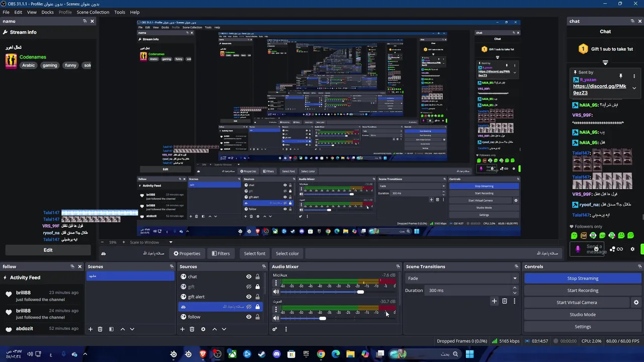Open Mic/Aux three-dot options menu
644x362 pixels.
pos(276,284)
